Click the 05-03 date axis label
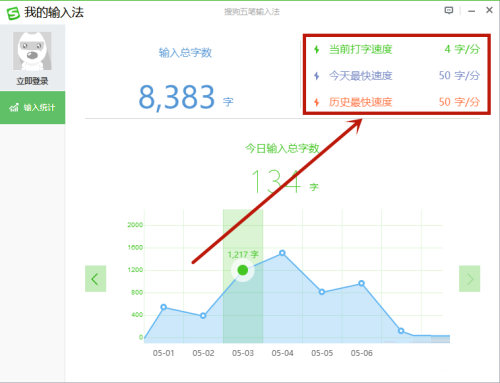This screenshot has height=383, width=500. point(243,353)
